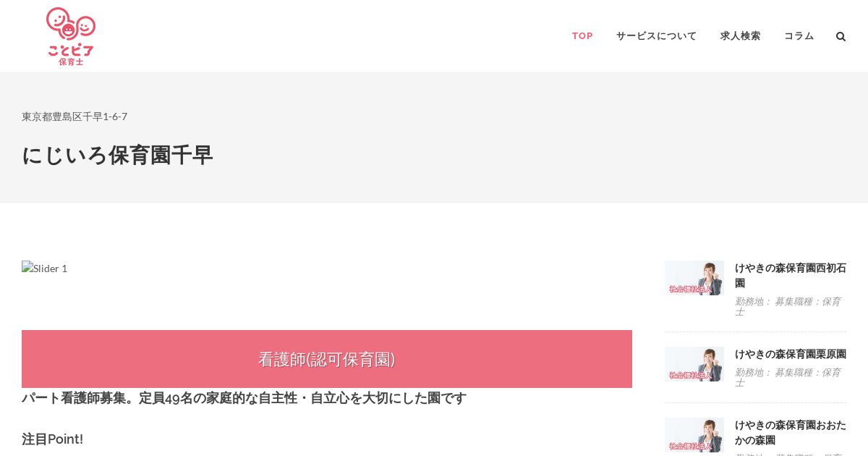Follow the けやきの森保育園おおたかの森園 title link
The image size is (868, 456).
coord(791,432)
